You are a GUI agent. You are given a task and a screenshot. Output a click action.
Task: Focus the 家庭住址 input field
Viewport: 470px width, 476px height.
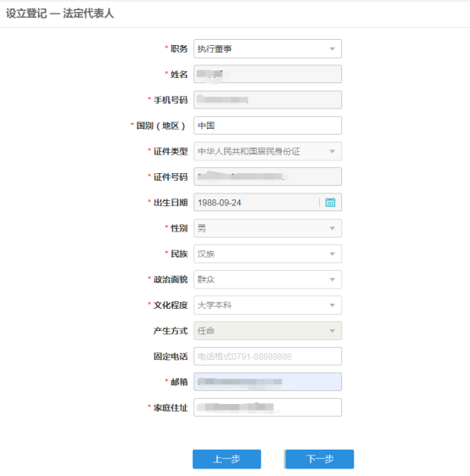click(267, 407)
